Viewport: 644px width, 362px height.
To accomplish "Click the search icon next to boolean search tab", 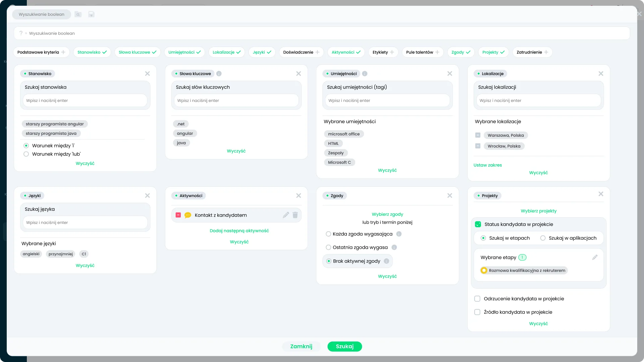I will [78, 14].
